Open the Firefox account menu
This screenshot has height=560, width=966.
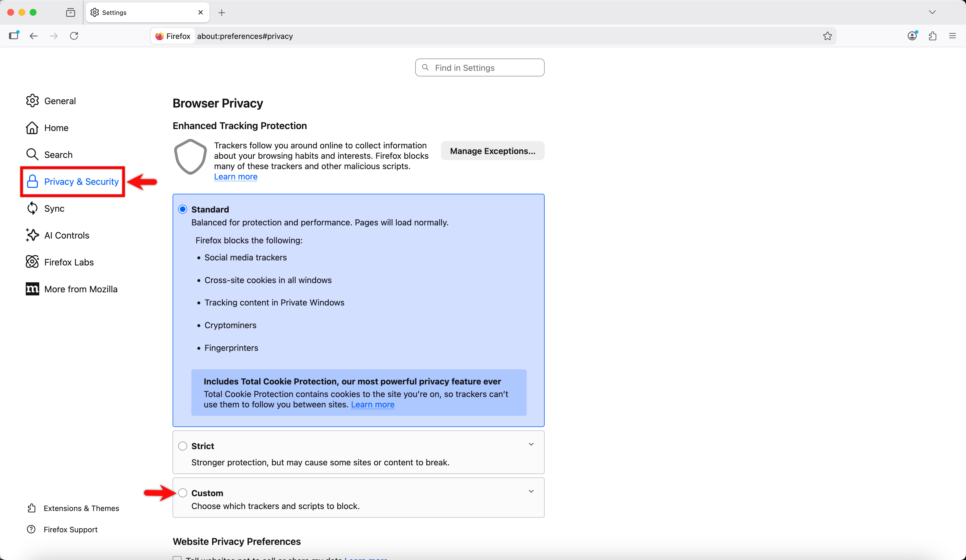[912, 36]
